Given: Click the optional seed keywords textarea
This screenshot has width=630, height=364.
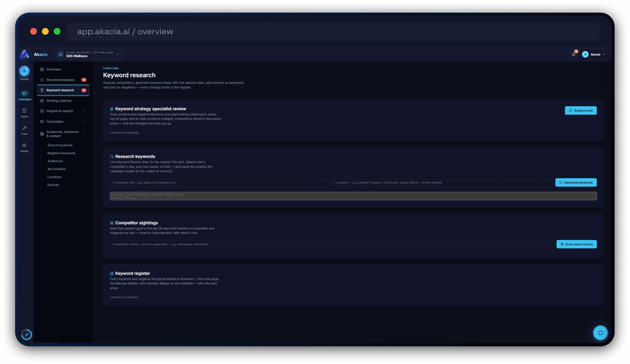Looking at the screenshot, I should 353,196.
